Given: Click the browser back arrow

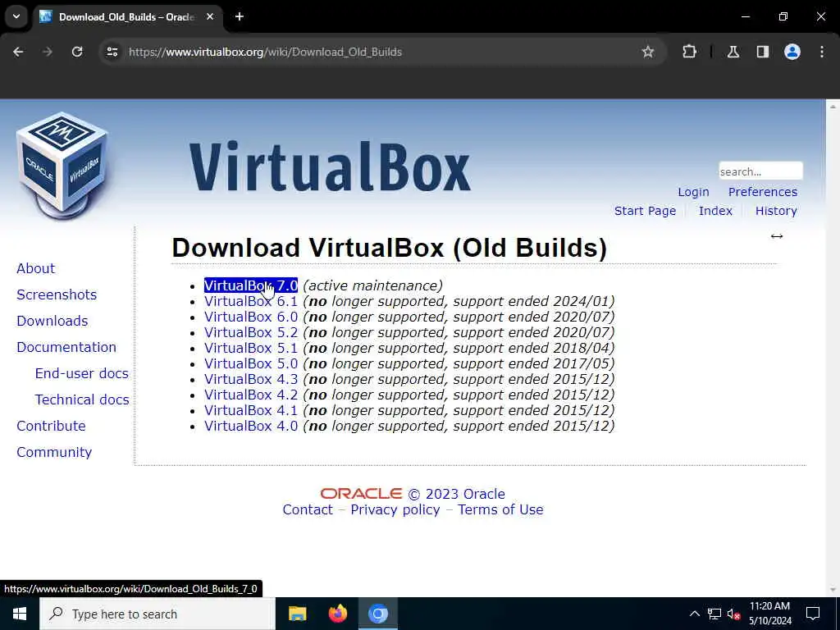Looking at the screenshot, I should [x=18, y=52].
